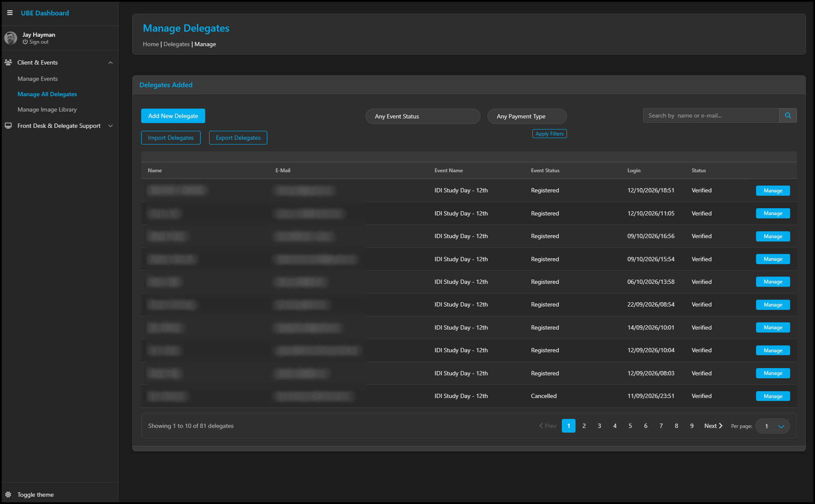Image resolution: width=815 pixels, height=504 pixels.
Task: Open Manage Image Library
Action: click(47, 109)
